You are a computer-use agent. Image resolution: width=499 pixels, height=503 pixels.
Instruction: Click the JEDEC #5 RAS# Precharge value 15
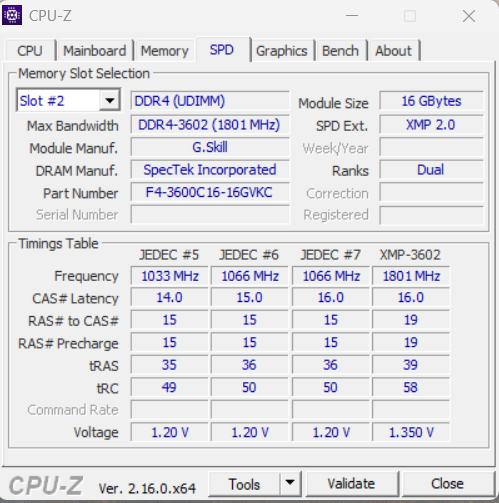coord(170,342)
